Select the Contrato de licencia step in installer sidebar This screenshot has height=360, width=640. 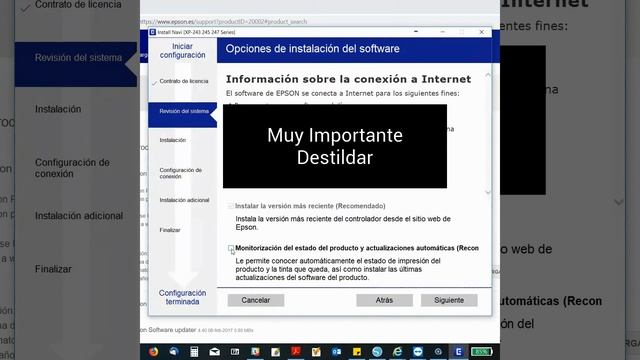[x=184, y=81]
